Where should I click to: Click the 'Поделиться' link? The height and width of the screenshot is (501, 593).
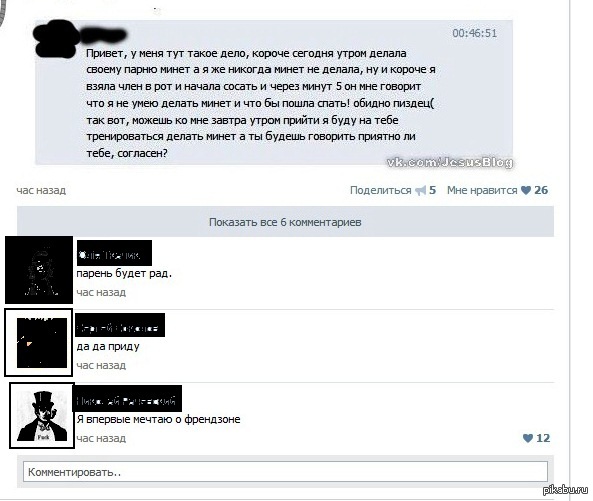coord(380,190)
